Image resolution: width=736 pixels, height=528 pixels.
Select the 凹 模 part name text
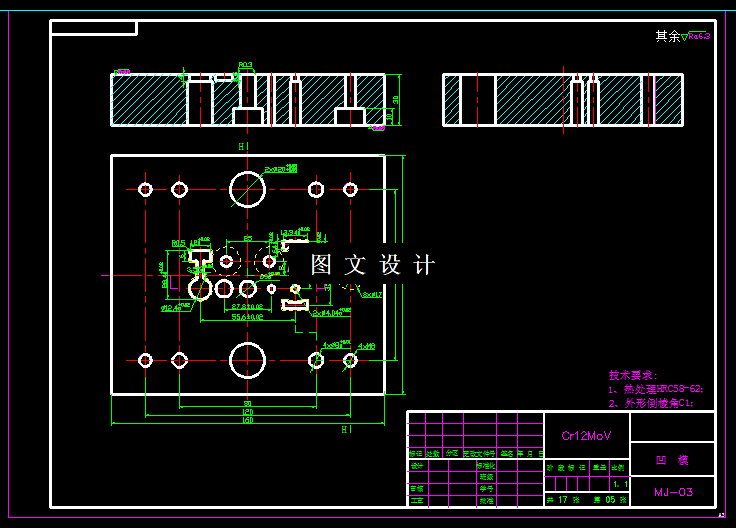(x=672, y=460)
